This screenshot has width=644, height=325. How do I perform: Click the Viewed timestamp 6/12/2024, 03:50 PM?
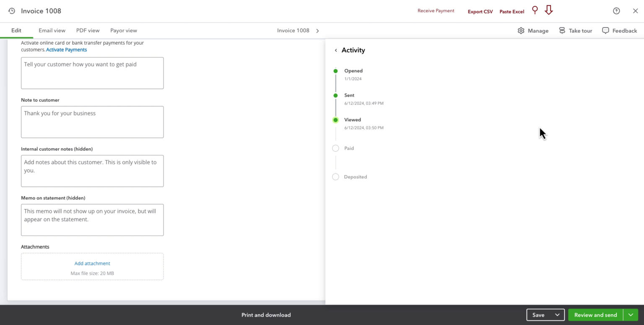(364, 128)
